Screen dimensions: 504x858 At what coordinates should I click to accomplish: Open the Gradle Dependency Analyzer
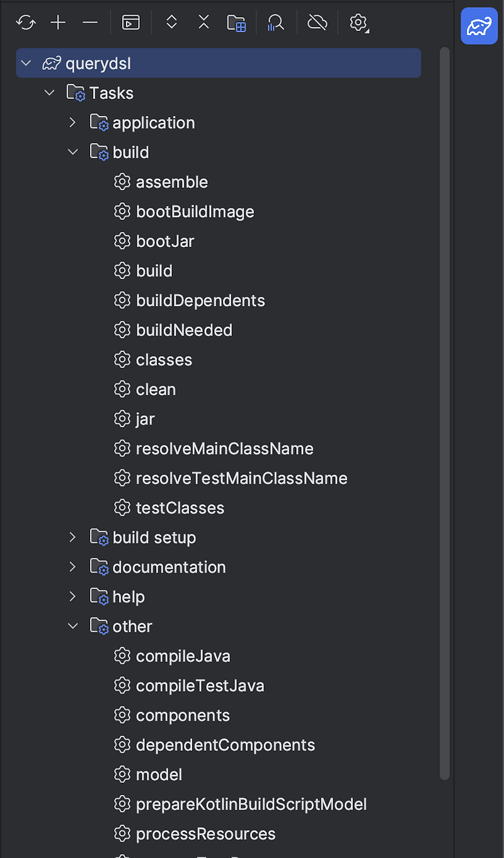pos(276,22)
